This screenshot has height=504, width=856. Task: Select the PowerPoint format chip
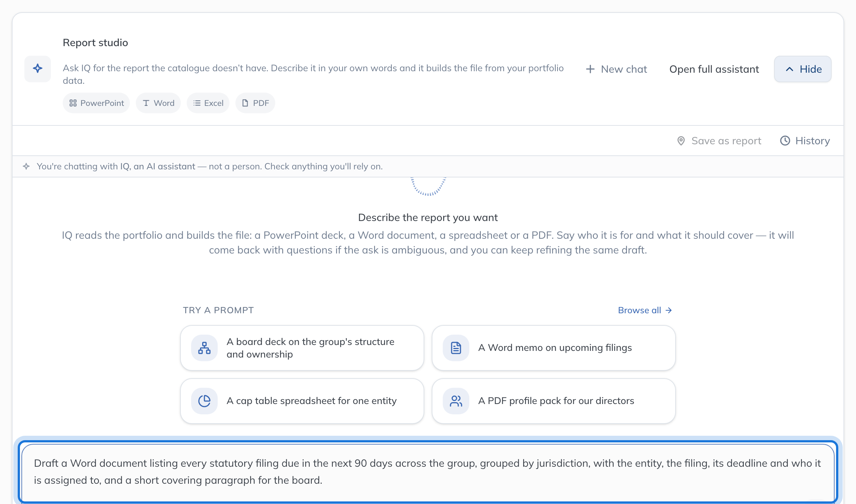96,103
